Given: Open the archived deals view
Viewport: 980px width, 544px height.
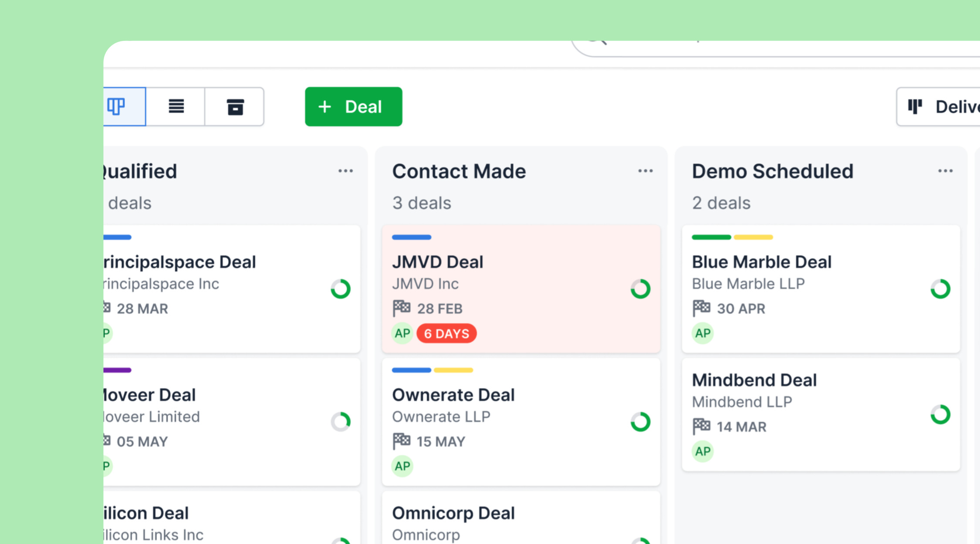Looking at the screenshot, I should [x=235, y=107].
